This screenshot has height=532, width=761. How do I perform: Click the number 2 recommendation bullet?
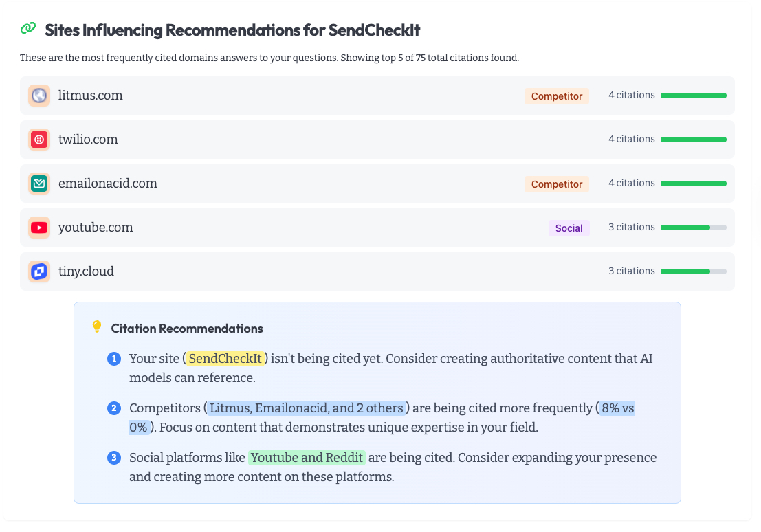click(114, 408)
